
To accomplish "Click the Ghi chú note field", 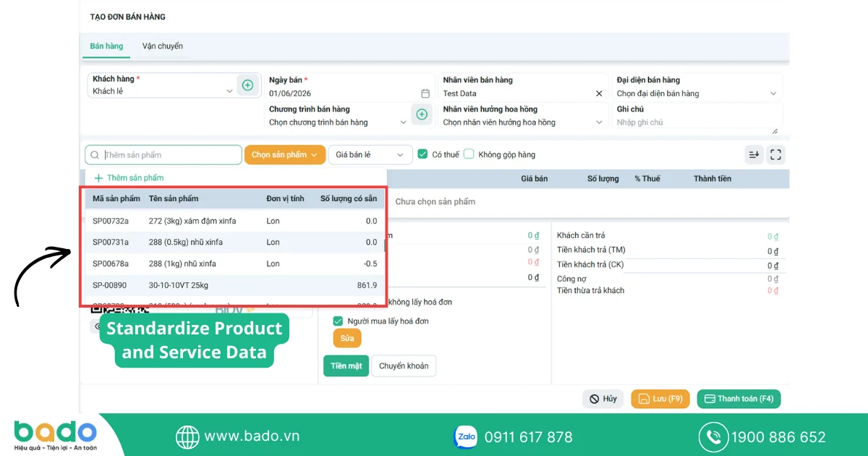I will 697,117.
